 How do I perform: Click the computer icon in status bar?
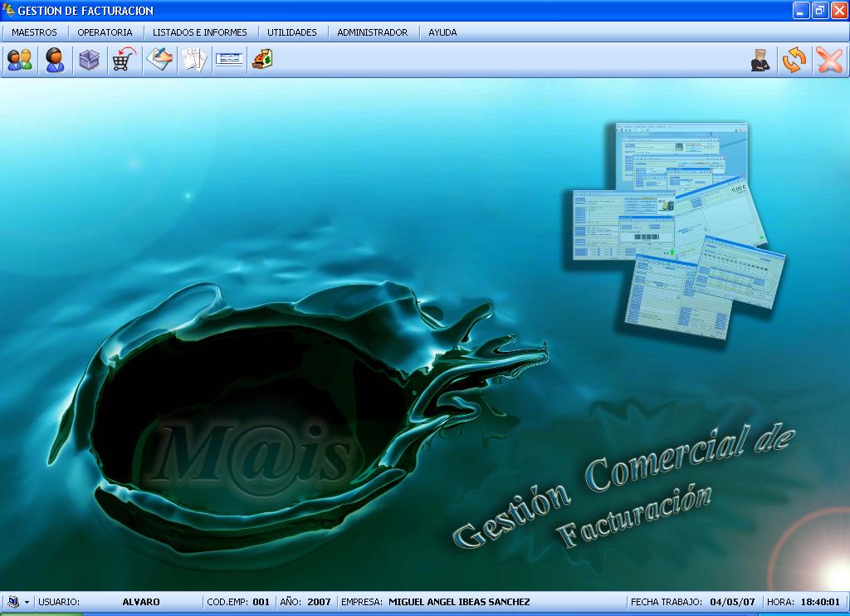(13, 602)
